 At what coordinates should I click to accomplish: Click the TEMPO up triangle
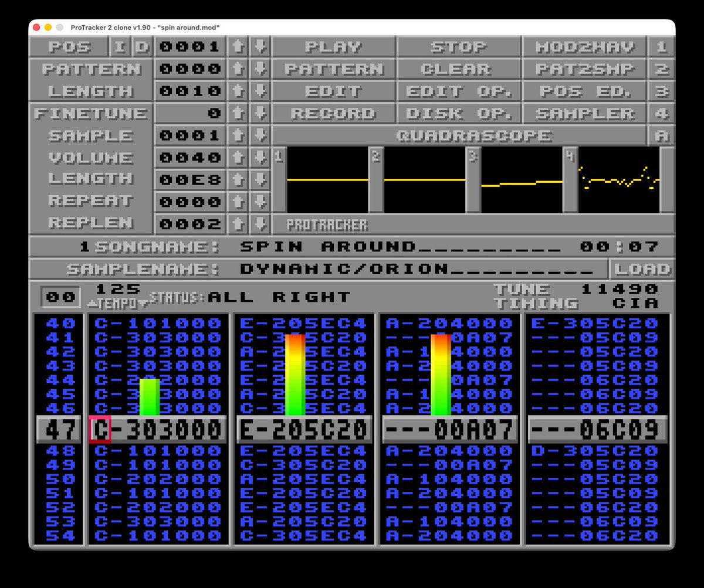tap(92, 304)
